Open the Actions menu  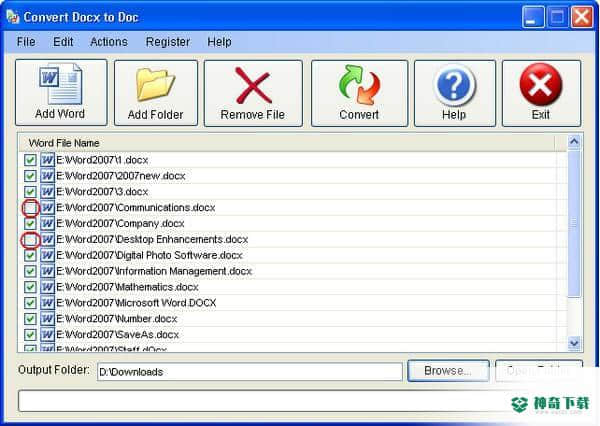(x=109, y=42)
